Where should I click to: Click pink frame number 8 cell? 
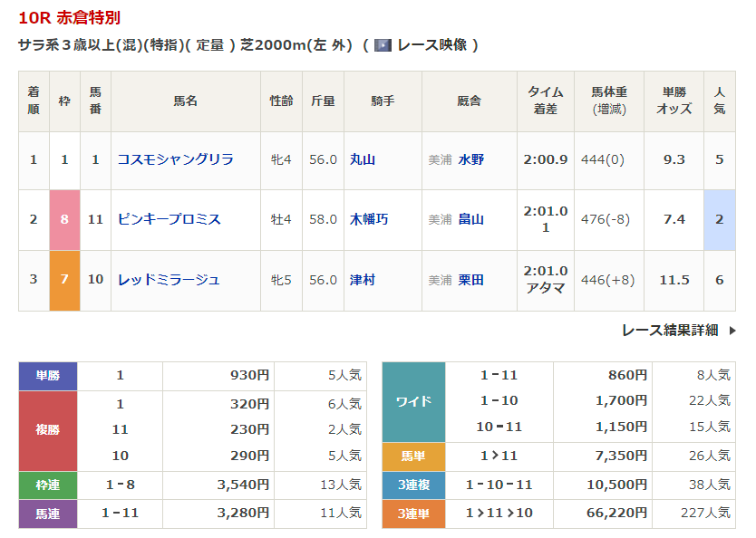tap(64, 219)
